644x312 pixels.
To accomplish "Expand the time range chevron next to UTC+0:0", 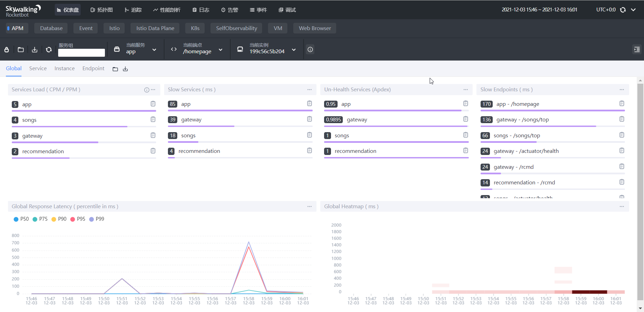I will coord(634,10).
